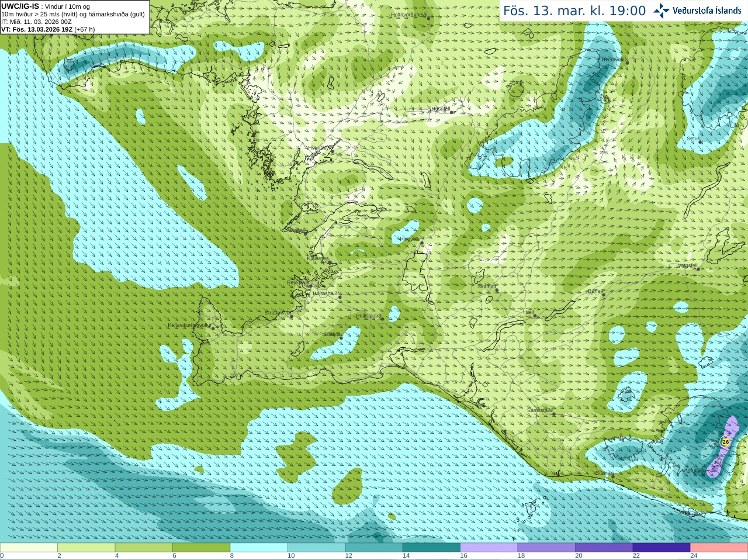Select the 8–10 m/s light cyan swatch
748x560 pixels.
[259, 548]
